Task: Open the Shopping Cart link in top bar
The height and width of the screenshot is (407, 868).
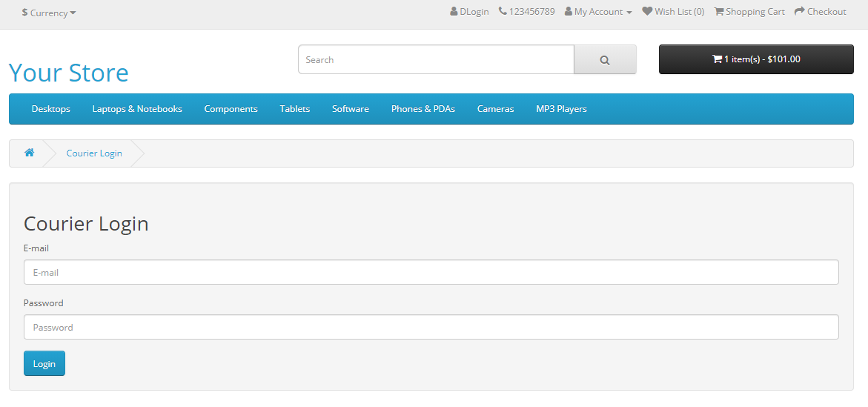Action: click(749, 12)
